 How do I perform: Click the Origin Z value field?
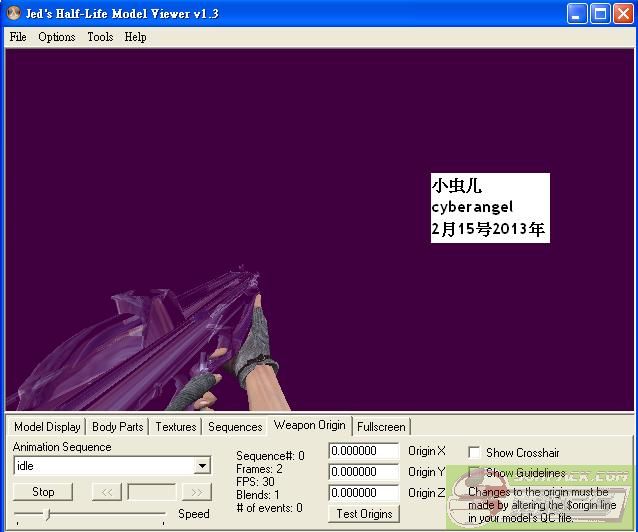[x=364, y=493]
